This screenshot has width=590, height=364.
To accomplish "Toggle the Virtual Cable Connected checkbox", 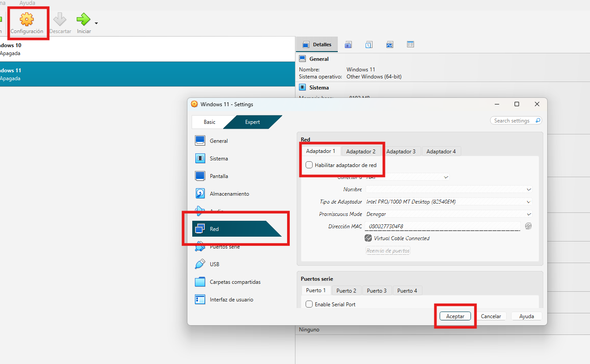I will tap(368, 238).
